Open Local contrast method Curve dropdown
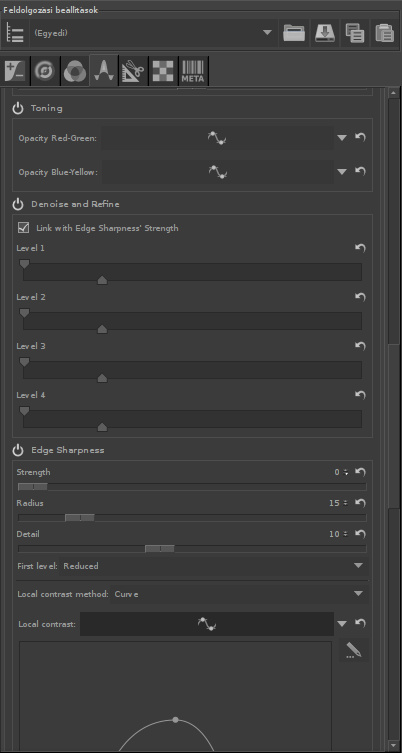This screenshot has height=753, width=402. pyautogui.click(x=239, y=594)
